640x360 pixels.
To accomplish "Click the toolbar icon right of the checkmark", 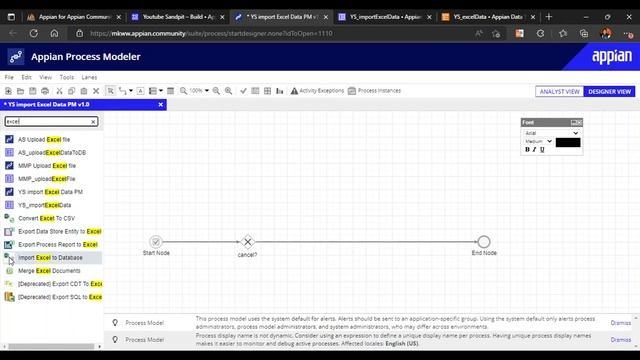I will tap(255, 91).
